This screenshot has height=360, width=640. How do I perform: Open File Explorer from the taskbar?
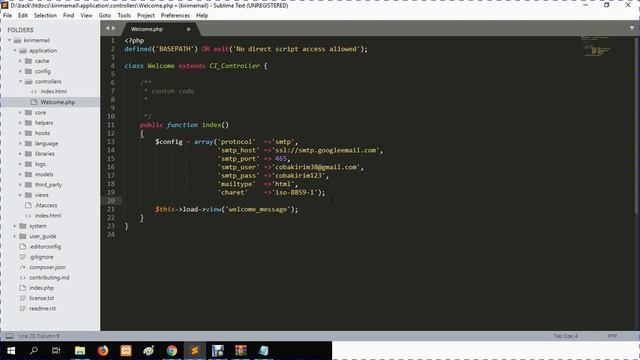[80, 351]
